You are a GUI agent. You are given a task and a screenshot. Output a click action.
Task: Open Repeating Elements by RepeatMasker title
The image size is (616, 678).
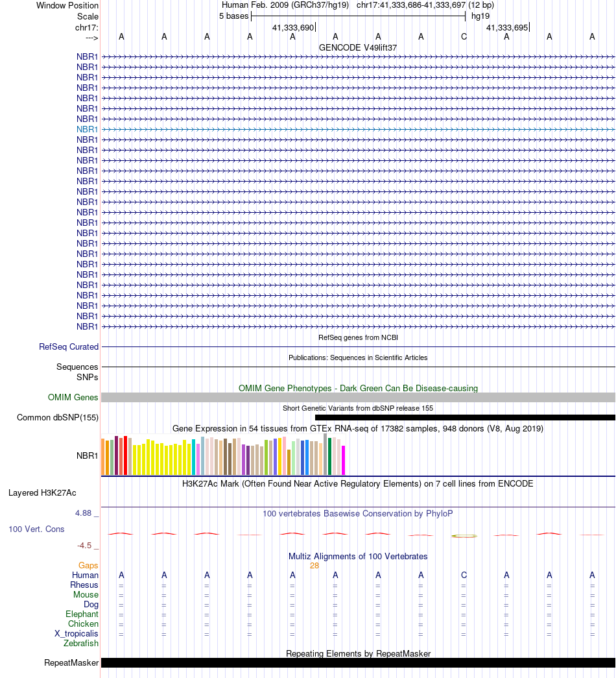coord(358,654)
